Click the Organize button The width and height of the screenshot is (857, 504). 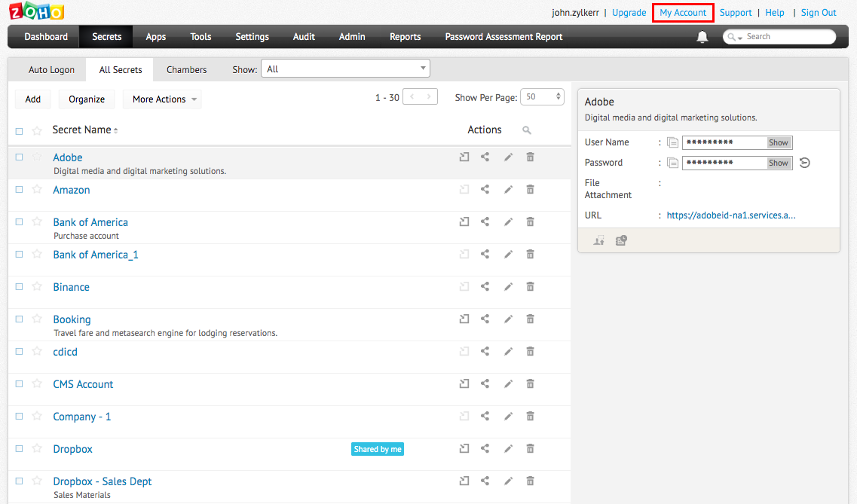[x=87, y=99]
